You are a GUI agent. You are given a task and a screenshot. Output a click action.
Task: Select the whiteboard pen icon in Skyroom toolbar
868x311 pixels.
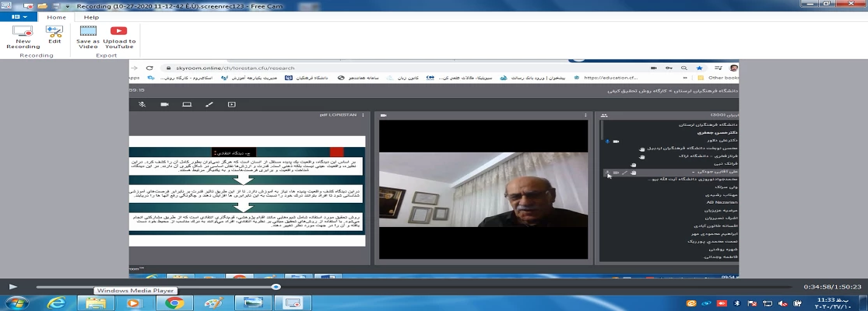pyautogui.click(x=209, y=103)
